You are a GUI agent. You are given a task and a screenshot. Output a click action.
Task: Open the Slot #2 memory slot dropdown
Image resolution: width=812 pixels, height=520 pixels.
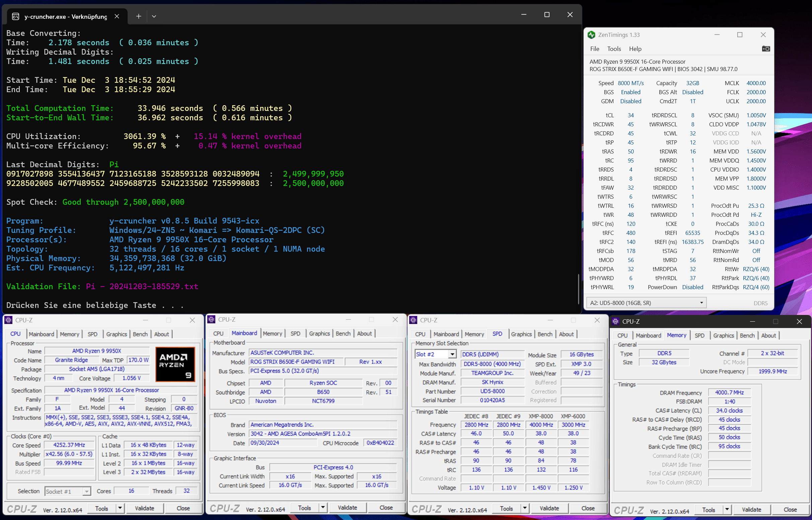click(452, 354)
